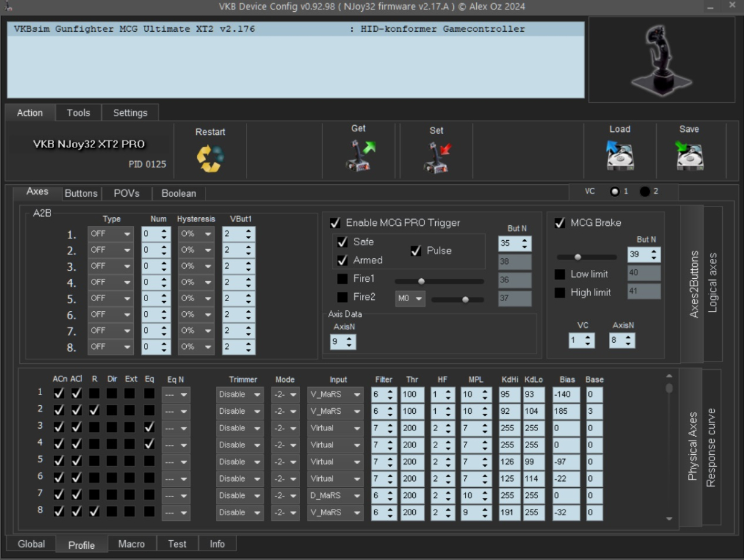Select VC radio button 2
Viewport: 744px width, 560px height.
[644, 192]
